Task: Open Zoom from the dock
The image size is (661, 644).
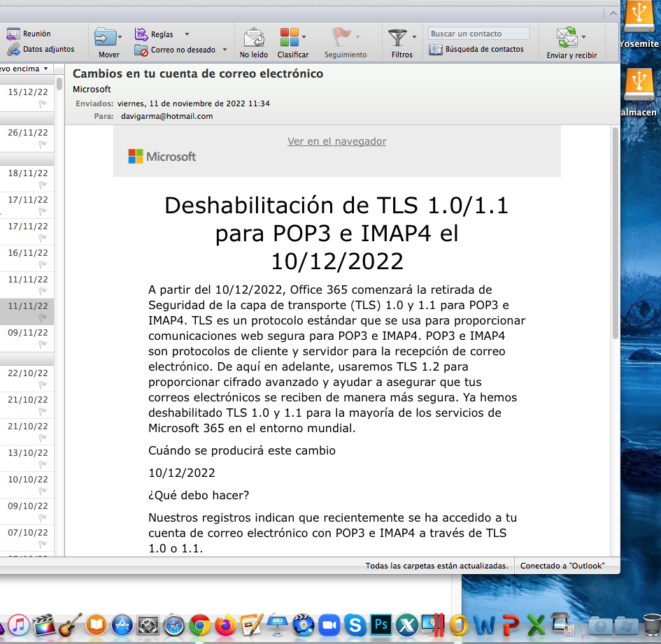Action: coord(329,625)
